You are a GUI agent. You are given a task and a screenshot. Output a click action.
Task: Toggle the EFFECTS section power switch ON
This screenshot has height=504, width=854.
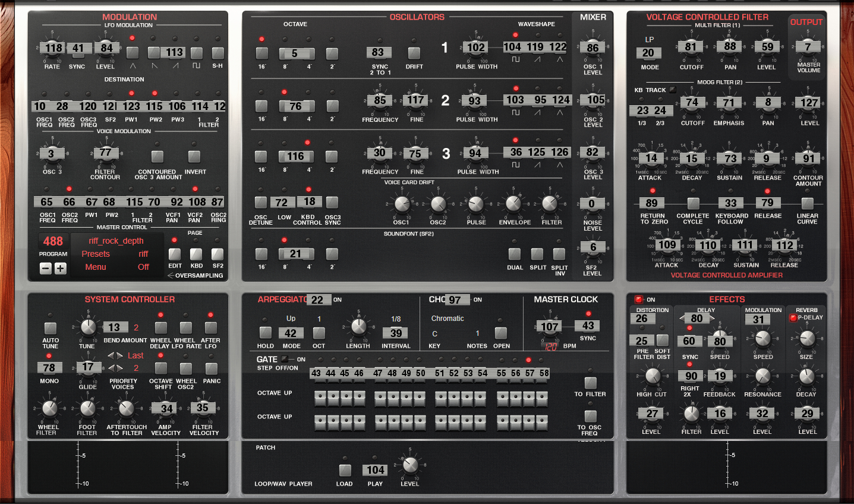tap(640, 300)
